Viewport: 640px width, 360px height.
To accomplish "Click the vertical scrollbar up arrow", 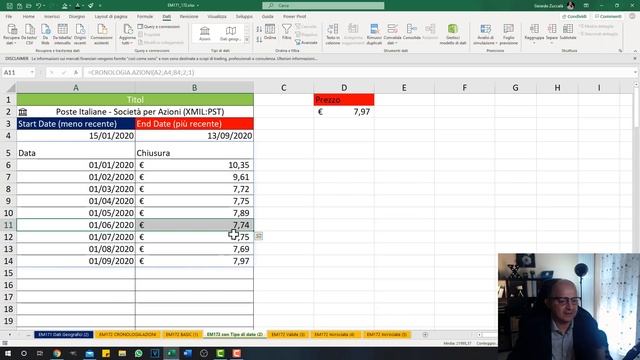I will [636, 84].
